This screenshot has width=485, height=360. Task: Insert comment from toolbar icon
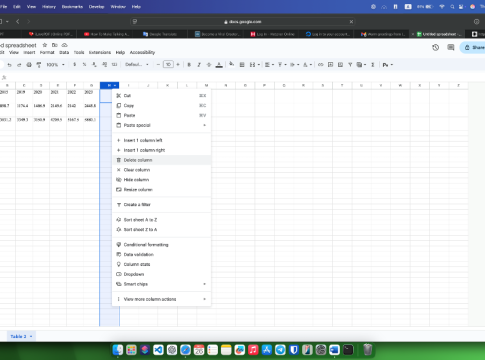pyautogui.click(x=330, y=65)
